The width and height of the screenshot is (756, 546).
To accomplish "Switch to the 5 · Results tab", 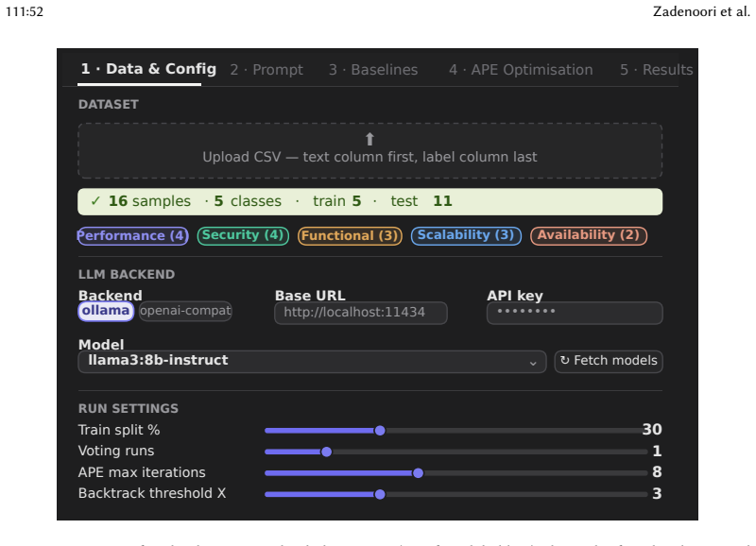I will (656, 70).
